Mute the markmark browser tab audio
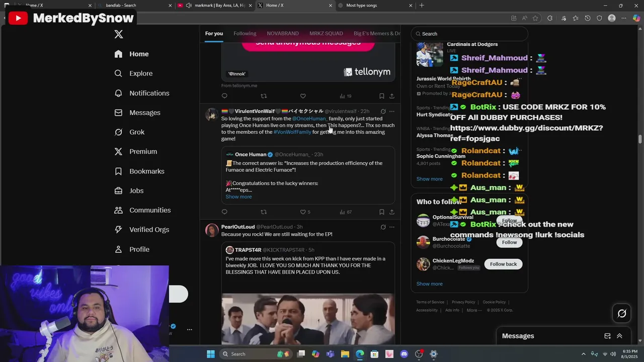This screenshot has width=644, height=362. click(x=189, y=6)
